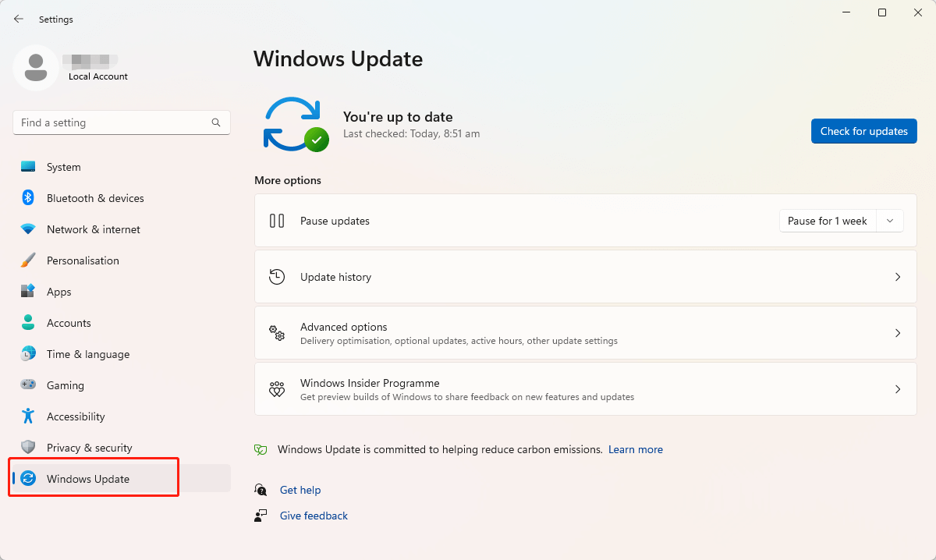Image resolution: width=936 pixels, height=560 pixels.
Task: Open the Get help link
Action: click(x=300, y=490)
